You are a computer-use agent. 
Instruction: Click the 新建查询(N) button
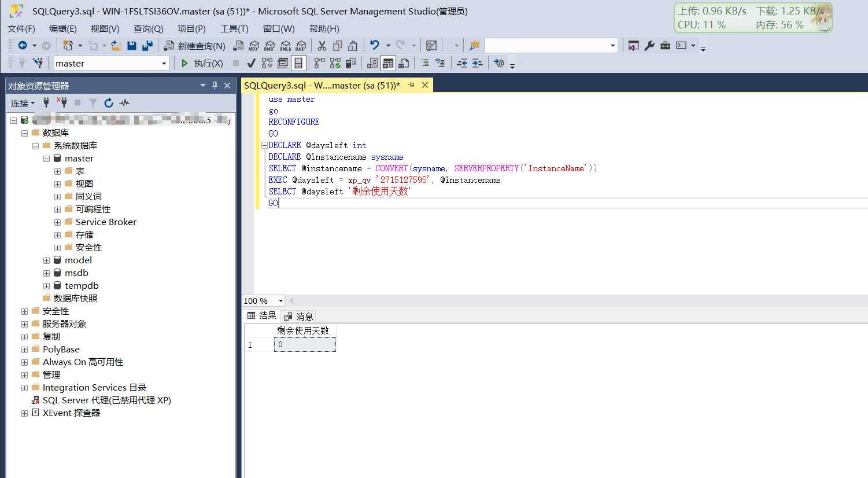pos(194,46)
